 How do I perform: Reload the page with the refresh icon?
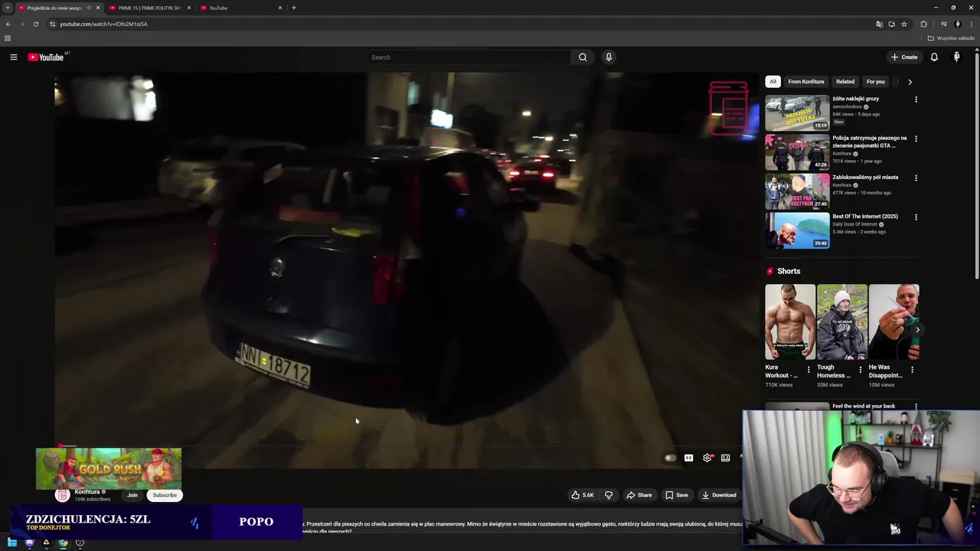[35, 24]
